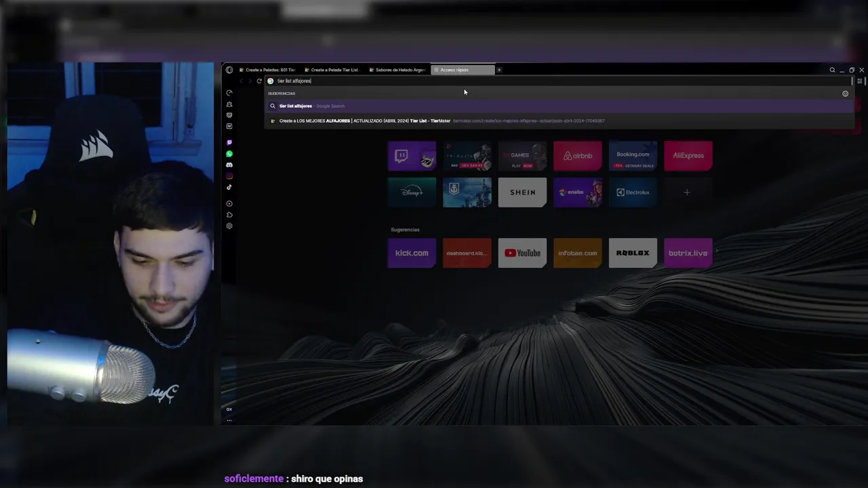The width and height of the screenshot is (868, 488).
Task: Open kick.com suggestion tile
Action: [x=412, y=253]
